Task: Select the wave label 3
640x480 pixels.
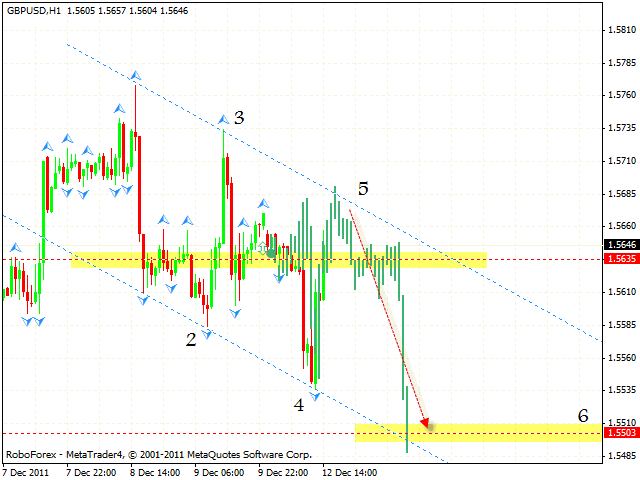Action: (x=240, y=117)
